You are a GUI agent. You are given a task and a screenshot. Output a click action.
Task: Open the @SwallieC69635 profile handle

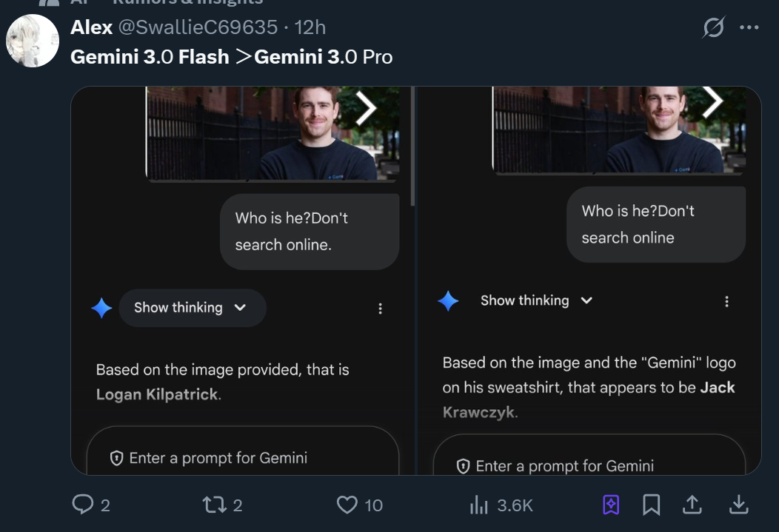[198, 28]
